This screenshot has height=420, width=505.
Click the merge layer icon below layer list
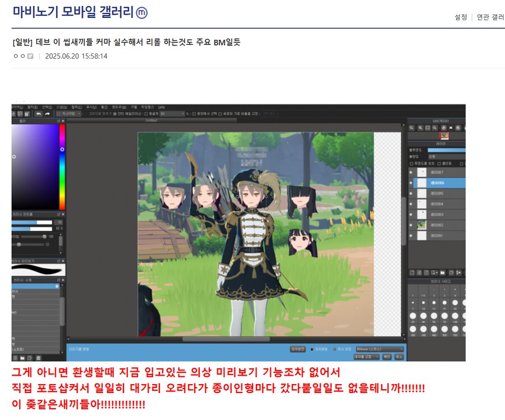(x=458, y=273)
